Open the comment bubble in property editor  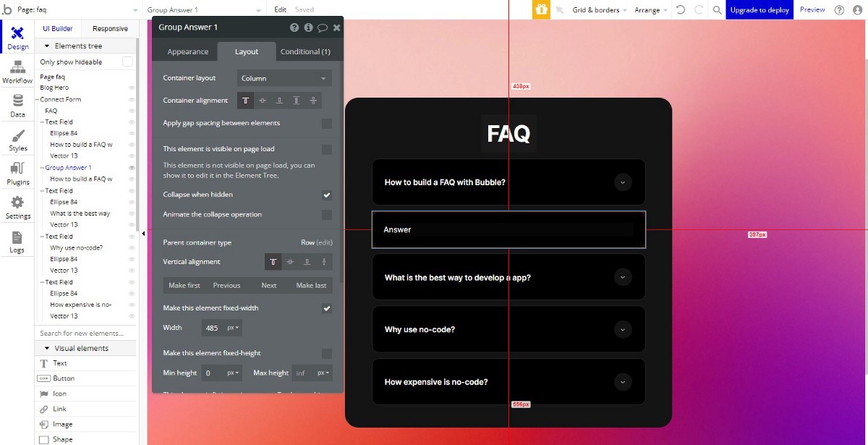(x=323, y=27)
